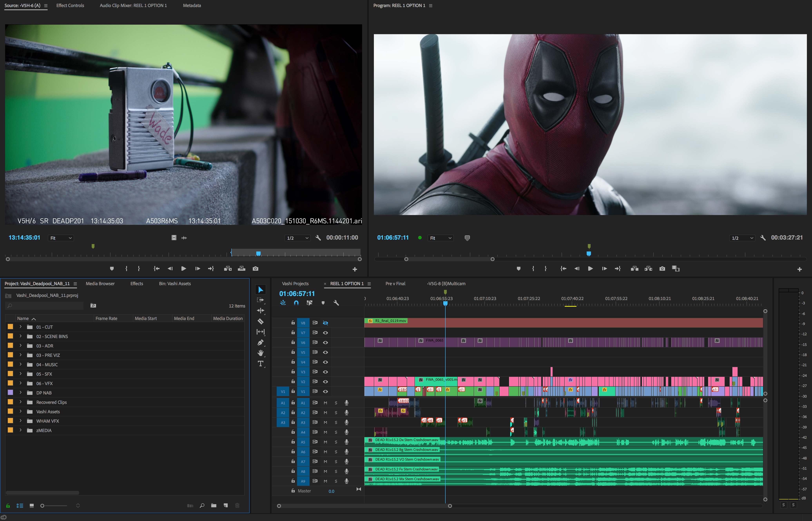Click Media Duration column header
812x521 pixels.
tap(227, 318)
